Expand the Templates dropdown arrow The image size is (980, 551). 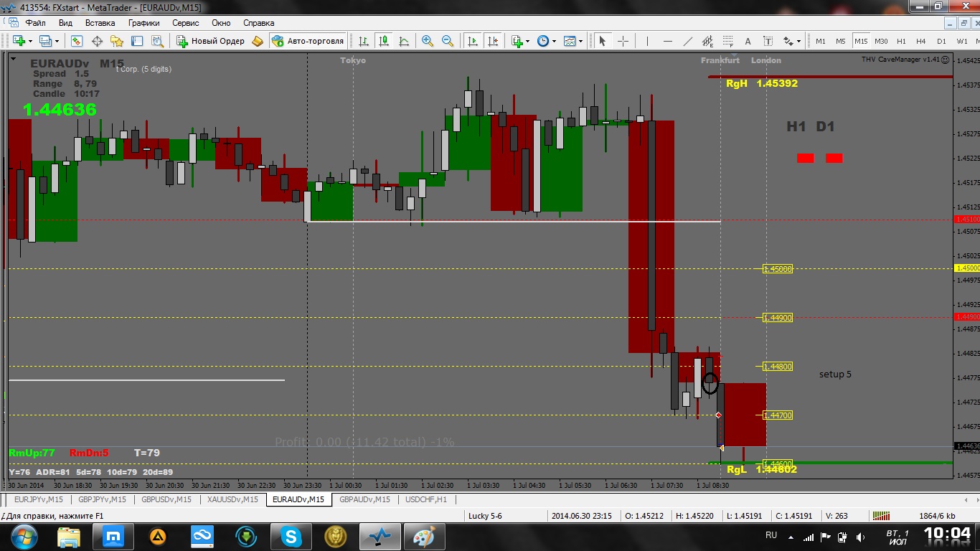pos(580,41)
